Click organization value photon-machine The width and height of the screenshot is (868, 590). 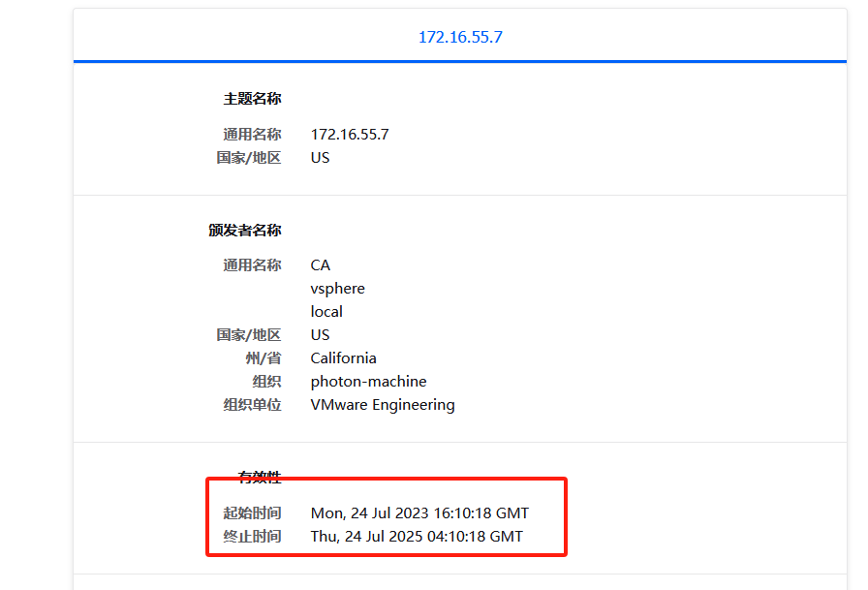point(369,382)
